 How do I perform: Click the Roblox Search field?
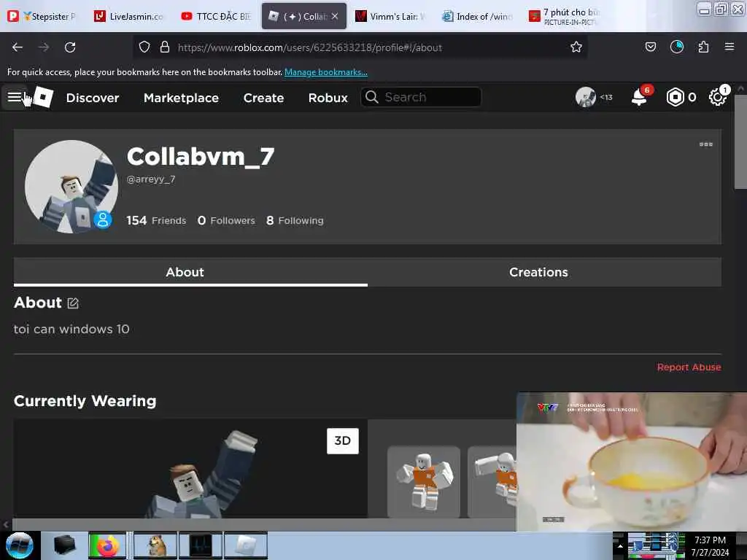[x=421, y=97]
